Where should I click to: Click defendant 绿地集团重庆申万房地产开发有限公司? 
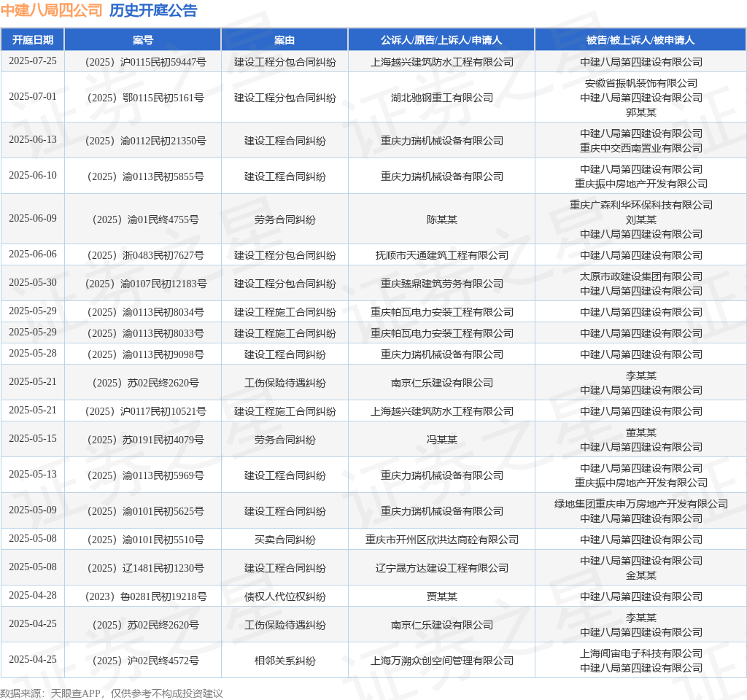640,504
